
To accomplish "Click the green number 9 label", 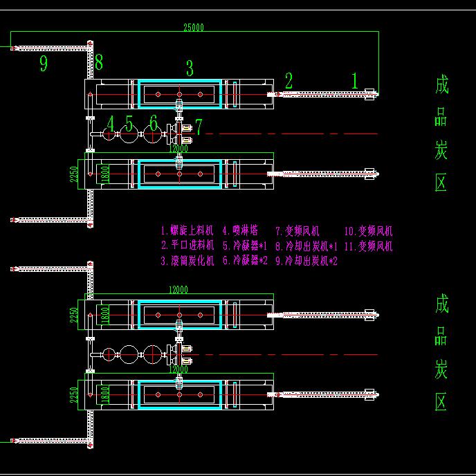I will (44, 64).
